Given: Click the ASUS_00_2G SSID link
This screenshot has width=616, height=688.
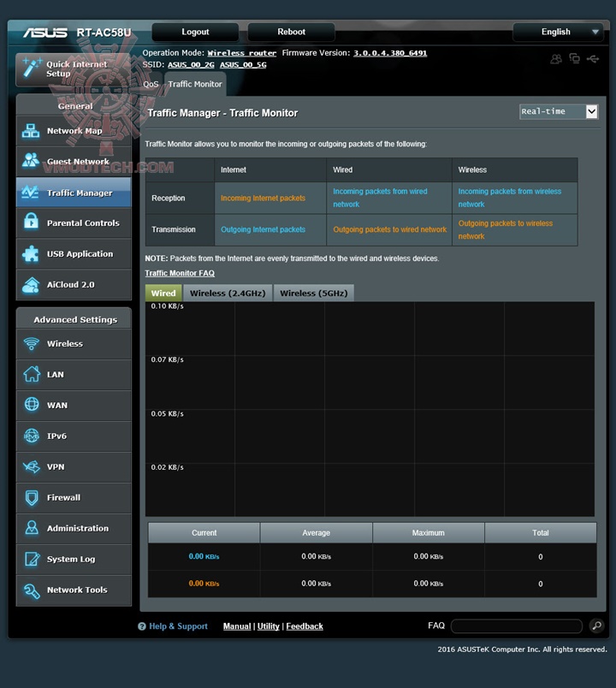Looking at the screenshot, I should click(191, 65).
